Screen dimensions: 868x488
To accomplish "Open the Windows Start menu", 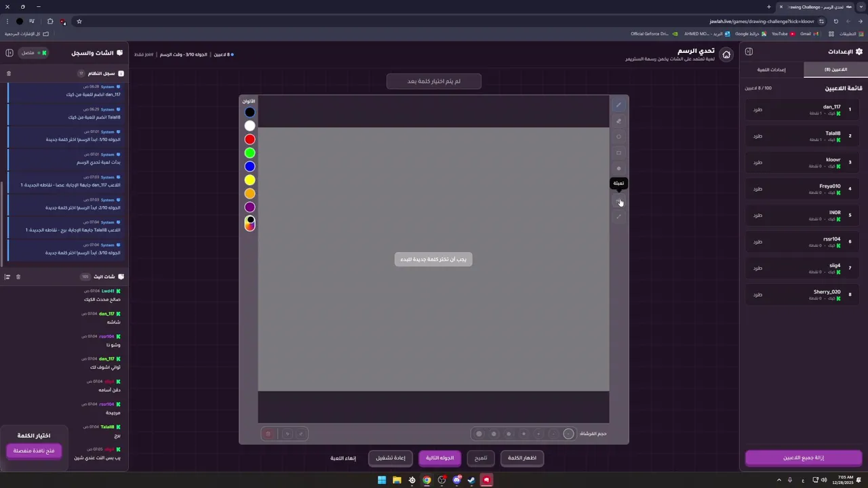I will click(x=382, y=480).
